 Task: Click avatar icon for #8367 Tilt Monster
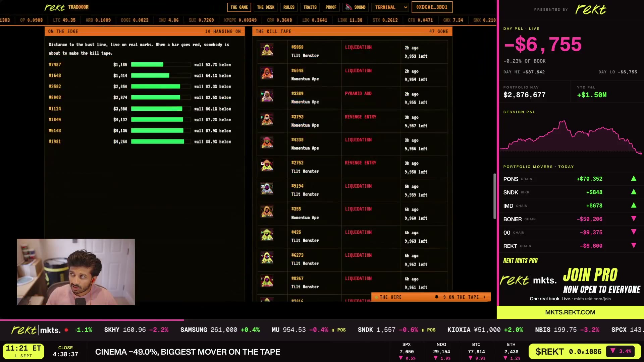267,282
